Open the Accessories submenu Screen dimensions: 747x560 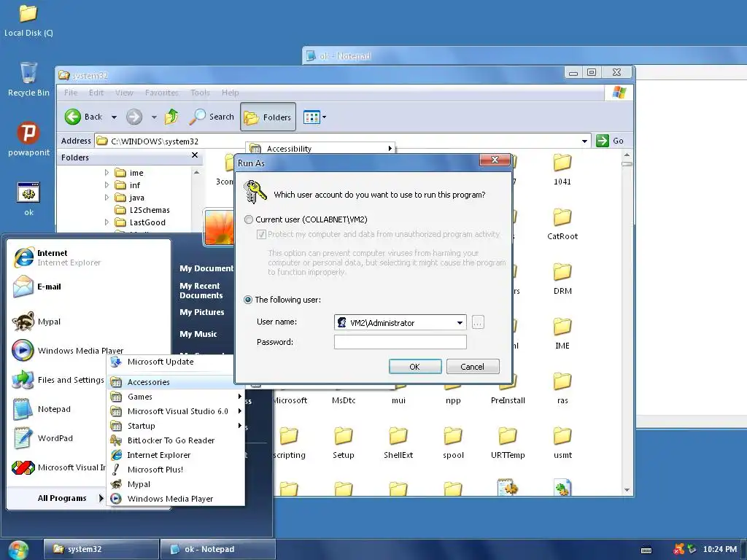tap(175, 382)
